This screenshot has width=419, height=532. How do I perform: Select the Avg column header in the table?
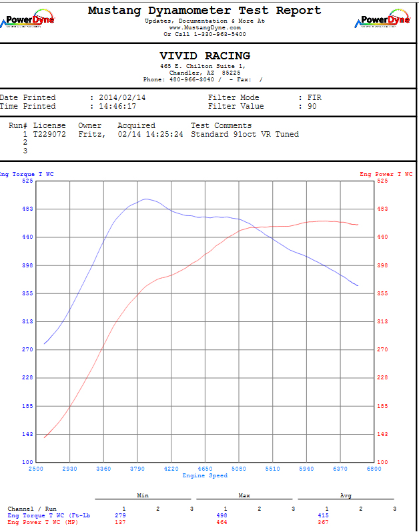345,495
